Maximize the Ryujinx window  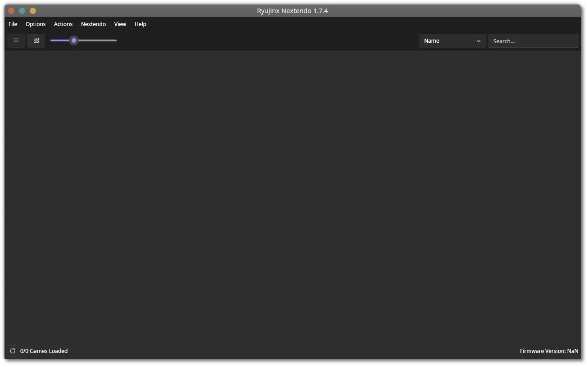(22, 11)
